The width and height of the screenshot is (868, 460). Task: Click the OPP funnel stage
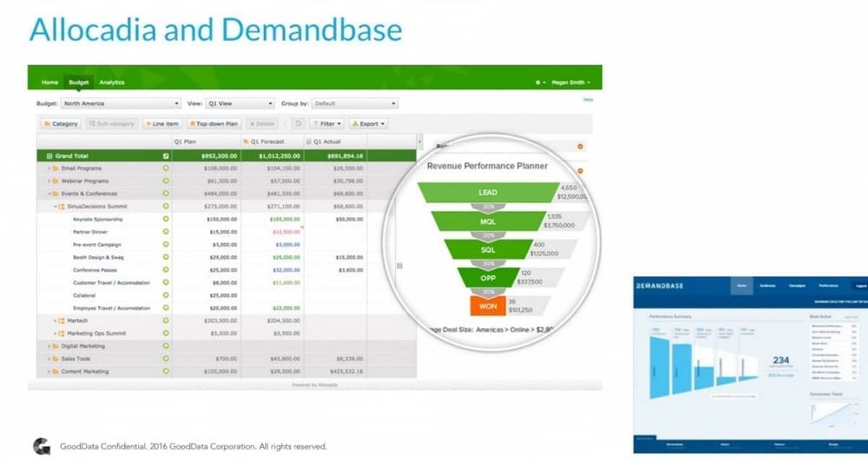488,278
